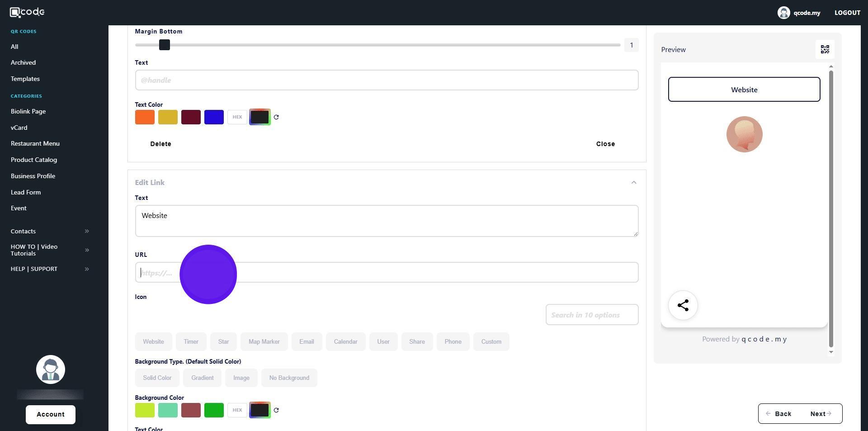This screenshot has width=868, height=431.
Task: Click the QR code icon in Preview
Action: 825,49
